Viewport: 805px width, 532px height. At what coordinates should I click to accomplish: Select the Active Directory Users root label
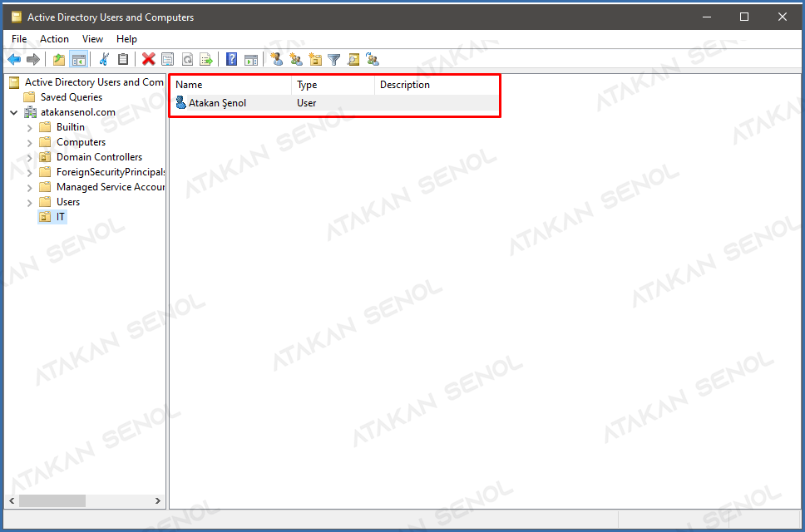[94, 82]
